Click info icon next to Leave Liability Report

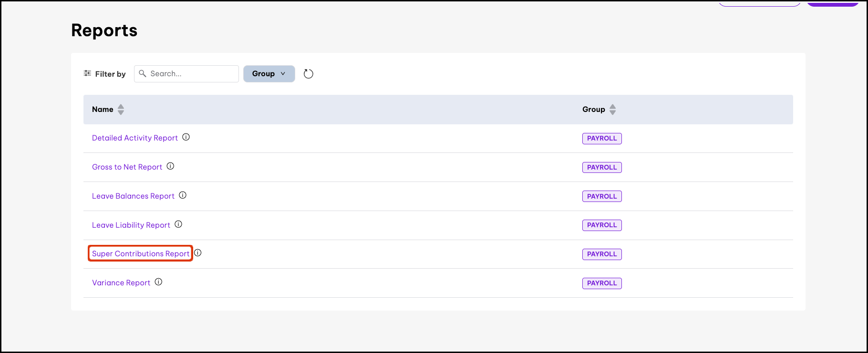point(178,224)
